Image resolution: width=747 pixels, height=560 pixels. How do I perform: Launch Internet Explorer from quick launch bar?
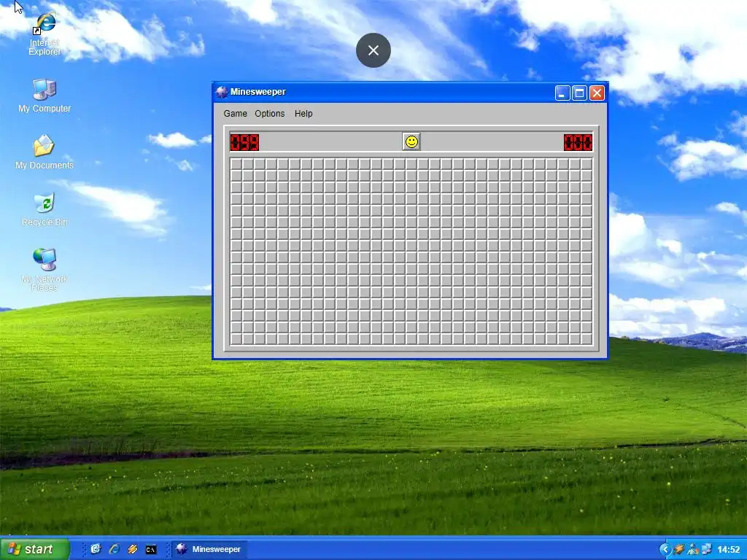[x=115, y=549]
